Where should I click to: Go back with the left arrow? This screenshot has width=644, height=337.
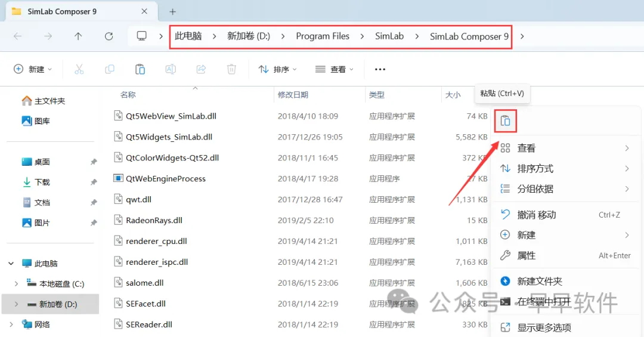click(18, 36)
